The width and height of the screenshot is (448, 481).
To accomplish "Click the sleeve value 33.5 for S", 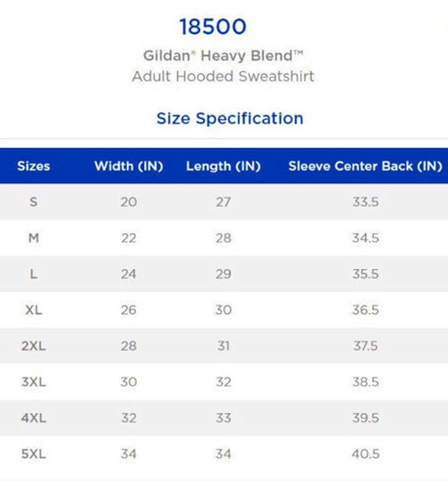I will tap(365, 202).
